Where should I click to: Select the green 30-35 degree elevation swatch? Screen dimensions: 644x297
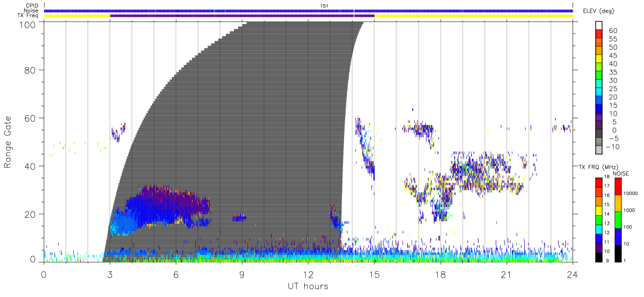click(x=599, y=75)
